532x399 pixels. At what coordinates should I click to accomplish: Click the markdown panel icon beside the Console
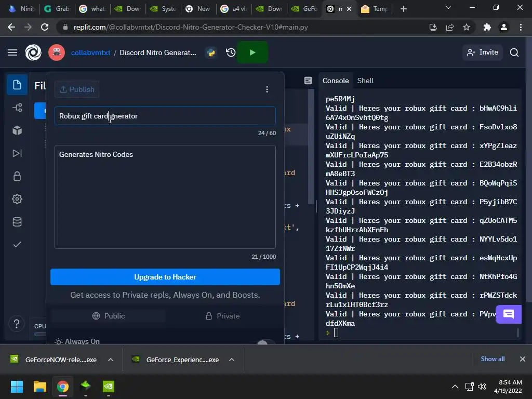click(308, 81)
